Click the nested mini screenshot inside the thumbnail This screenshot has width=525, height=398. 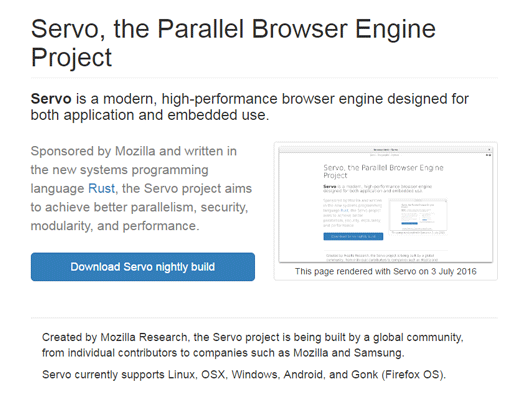click(x=418, y=216)
